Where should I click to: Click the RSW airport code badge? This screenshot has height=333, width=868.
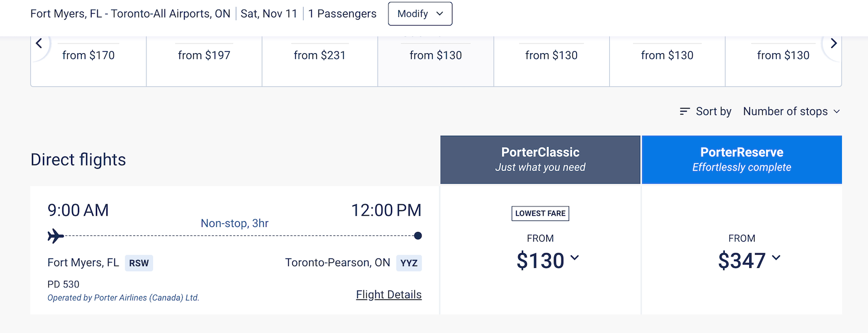click(x=139, y=263)
